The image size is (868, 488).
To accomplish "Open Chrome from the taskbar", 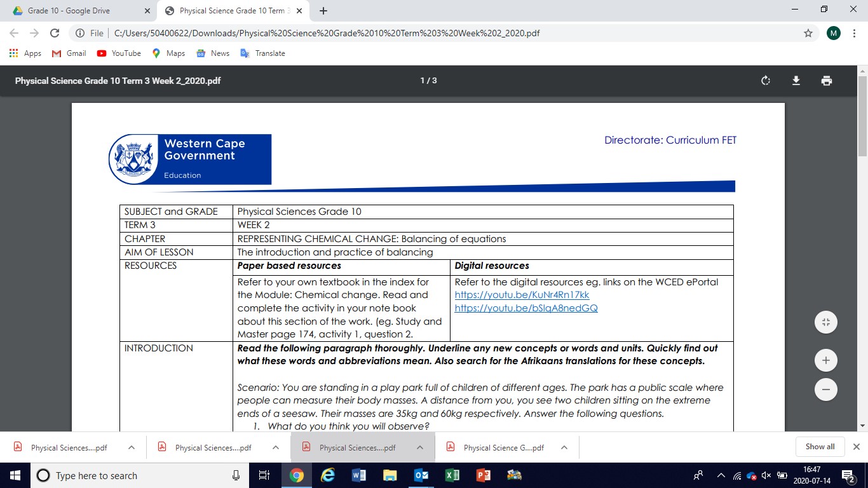I will click(296, 475).
